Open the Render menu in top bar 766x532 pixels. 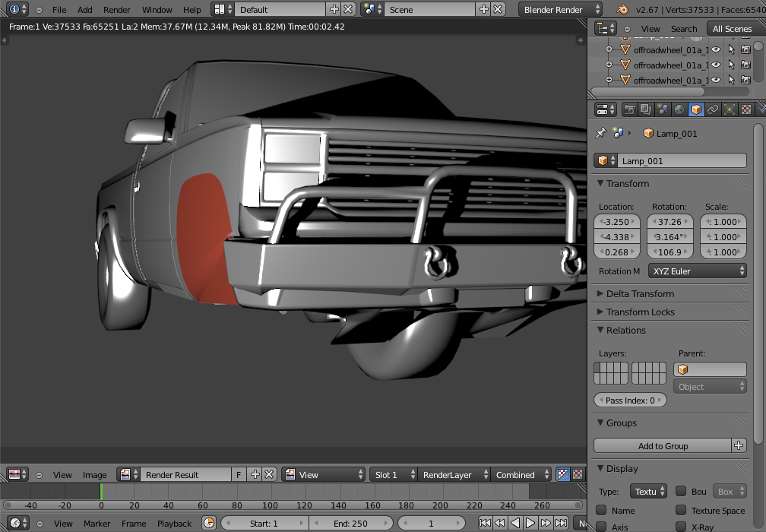tap(117, 10)
